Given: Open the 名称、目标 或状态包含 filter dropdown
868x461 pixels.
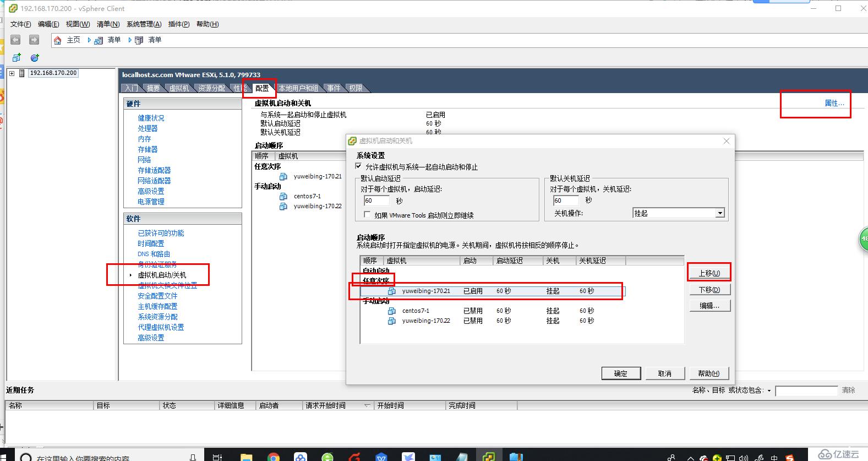Looking at the screenshot, I should tap(769, 391).
